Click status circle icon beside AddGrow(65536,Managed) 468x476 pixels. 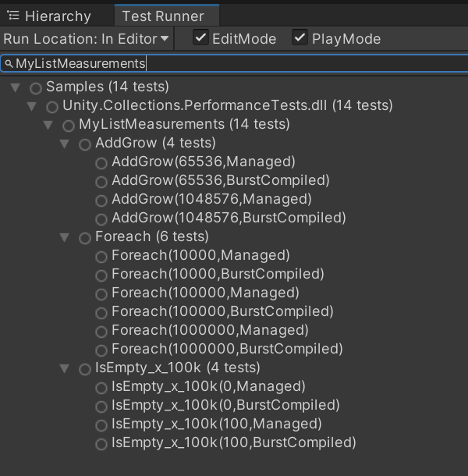coord(101,163)
